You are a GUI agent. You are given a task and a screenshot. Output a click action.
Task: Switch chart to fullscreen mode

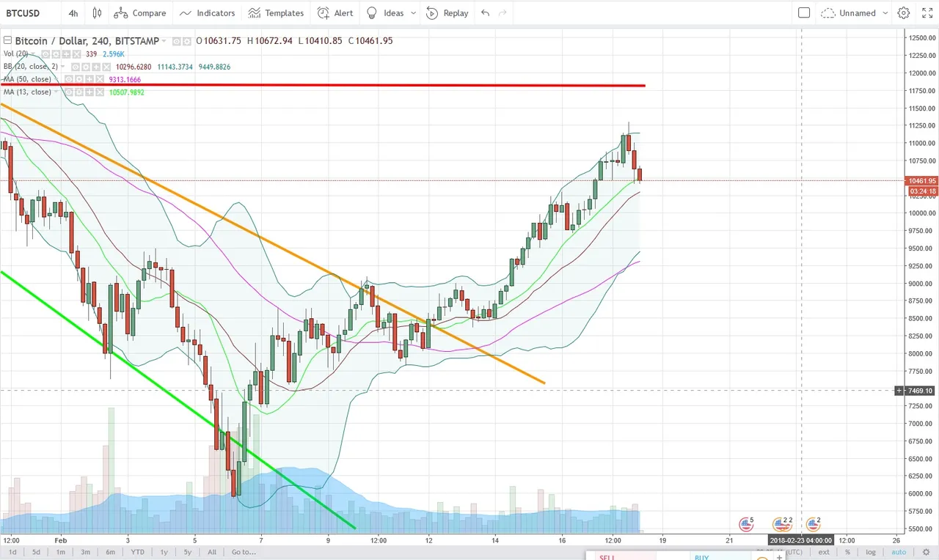927,12
